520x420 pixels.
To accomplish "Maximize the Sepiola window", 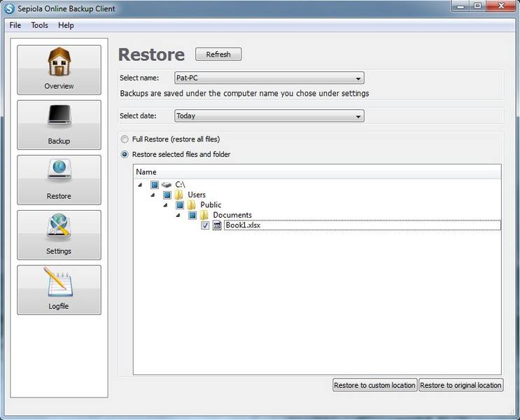I will tap(477, 6).
